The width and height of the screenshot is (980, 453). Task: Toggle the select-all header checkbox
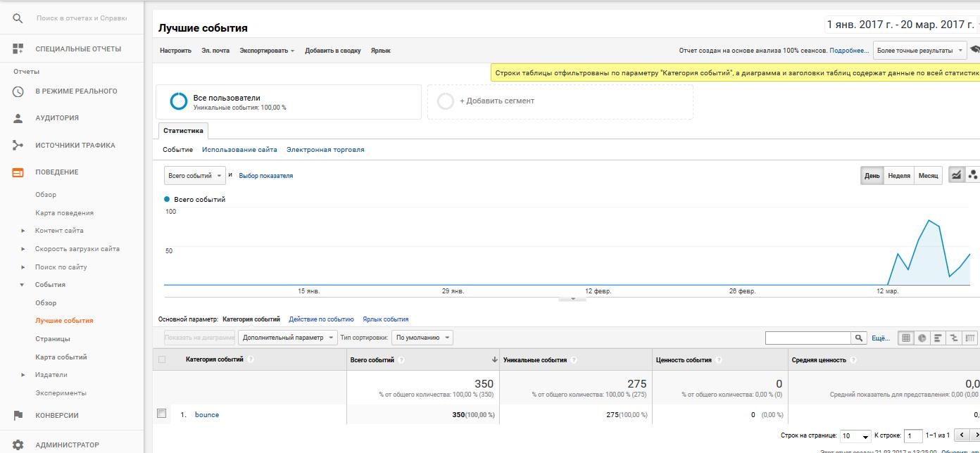[162, 359]
